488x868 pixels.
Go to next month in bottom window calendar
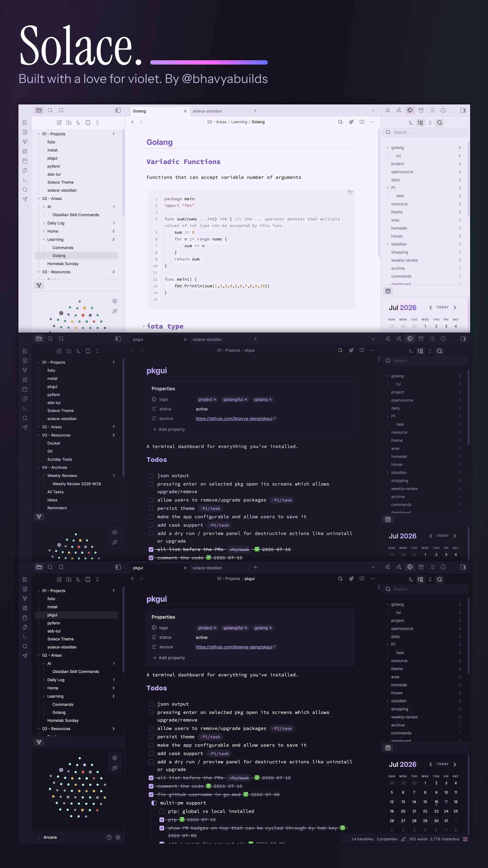click(x=455, y=764)
